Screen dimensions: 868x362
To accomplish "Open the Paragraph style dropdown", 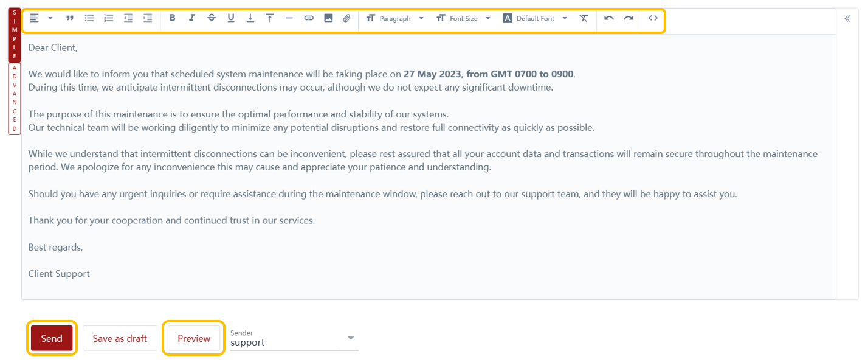I will (395, 18).
